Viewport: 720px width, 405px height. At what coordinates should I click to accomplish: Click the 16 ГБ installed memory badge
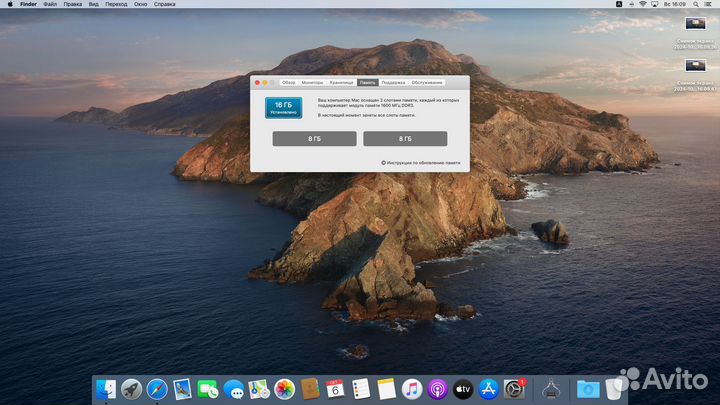point(283,107)
